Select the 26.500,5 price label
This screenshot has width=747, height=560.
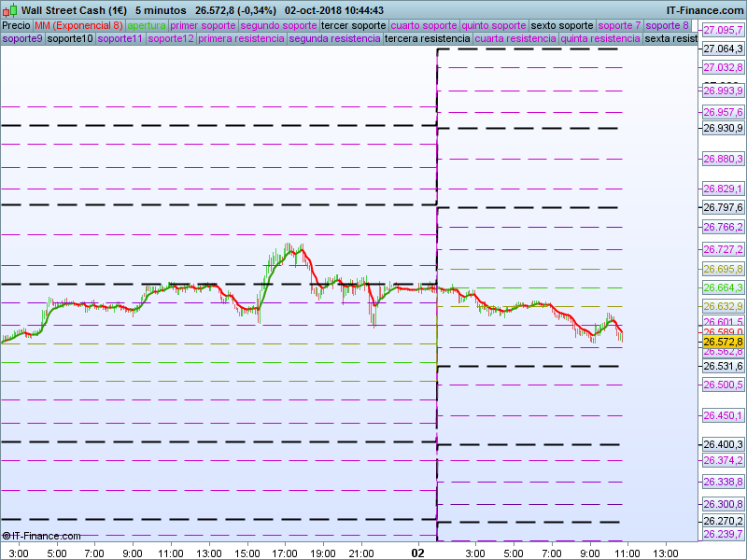tap(723, 385)
